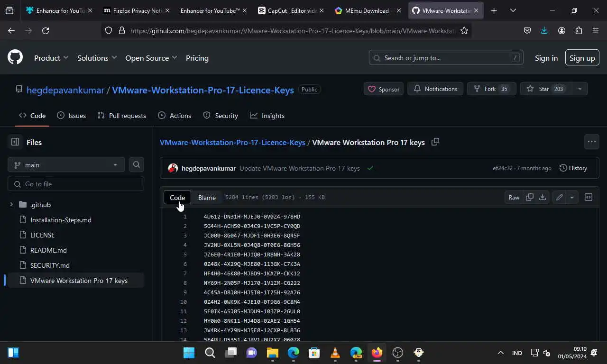This screenshot has width=607, height=364.
Task: Open the three-dot more file actions
Action: [592, 142]
